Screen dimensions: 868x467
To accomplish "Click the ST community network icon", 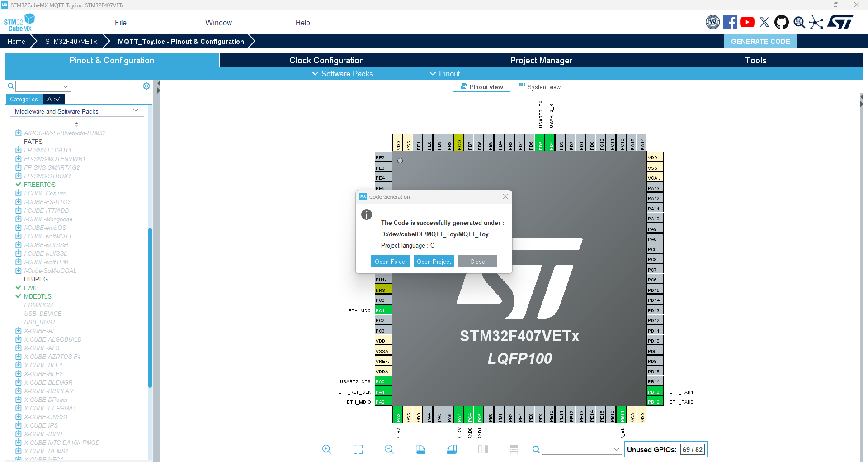I will click(x=816, y=22).
